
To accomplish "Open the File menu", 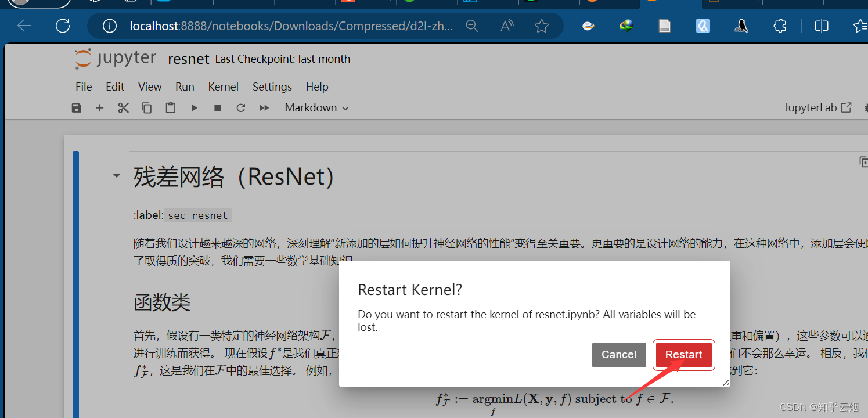I will 84,87.
